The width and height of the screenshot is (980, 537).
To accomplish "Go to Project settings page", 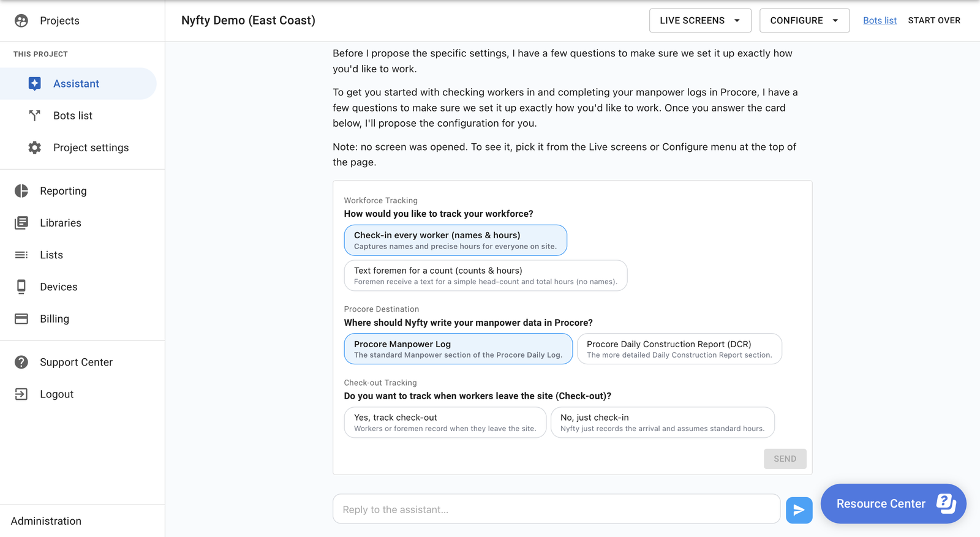I will click(78, 148).
